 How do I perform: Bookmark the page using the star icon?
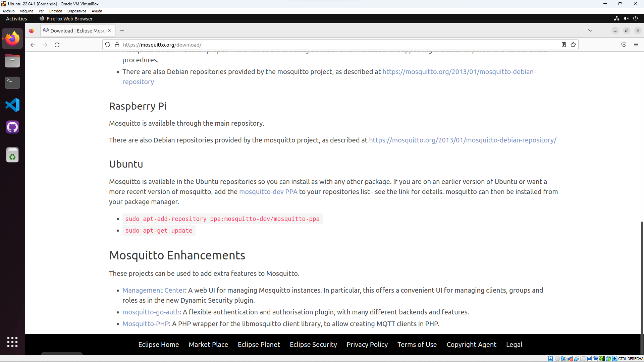[x=573, y=45]
